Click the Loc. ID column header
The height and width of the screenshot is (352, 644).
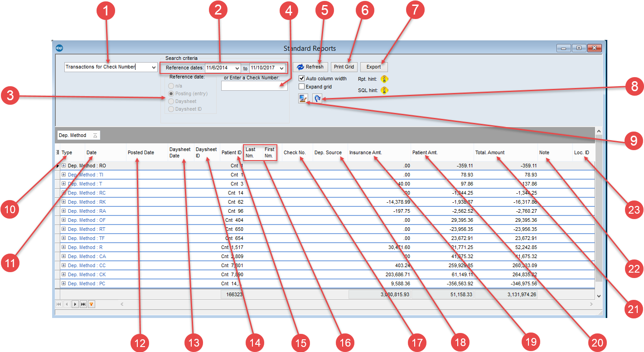[x=583, y=152]
